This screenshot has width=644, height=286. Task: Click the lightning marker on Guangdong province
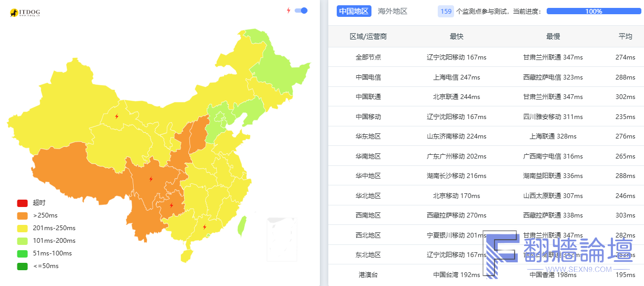[x=205, y=227]
